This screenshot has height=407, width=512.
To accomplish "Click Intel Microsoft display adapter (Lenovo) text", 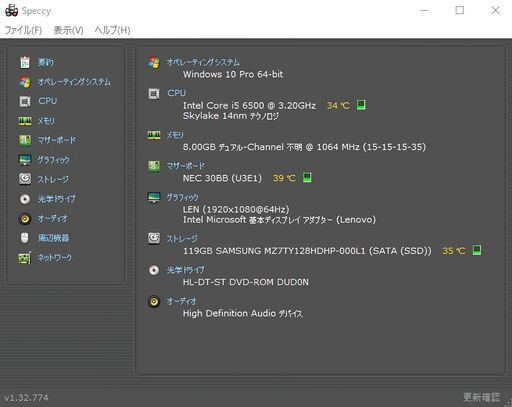I will (x=279, y=220).
